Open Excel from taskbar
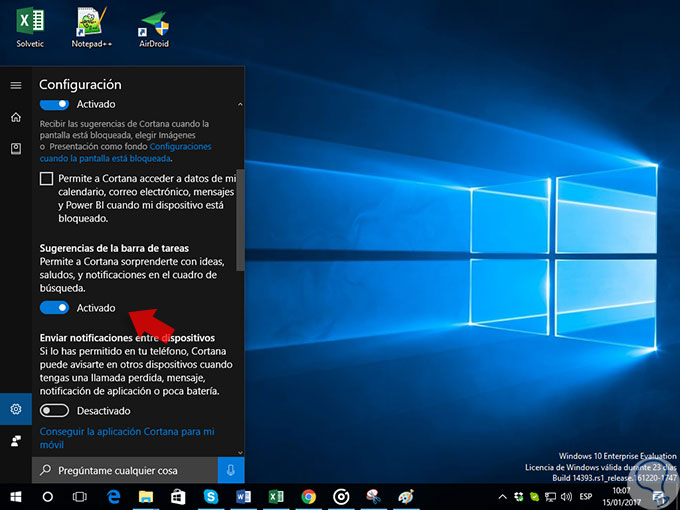 [x=276, y=497]
